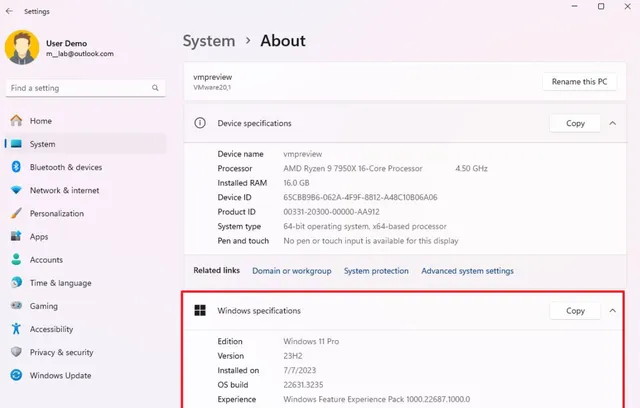Click the Personalization paintbrush icon
640x408 pixels.
click(16, 213)
